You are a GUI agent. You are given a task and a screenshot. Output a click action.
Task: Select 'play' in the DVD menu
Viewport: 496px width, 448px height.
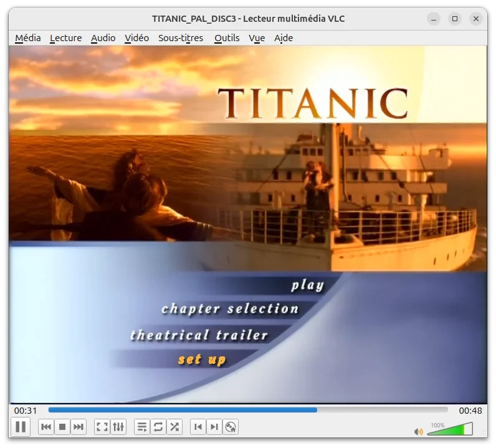pos(307,285)
